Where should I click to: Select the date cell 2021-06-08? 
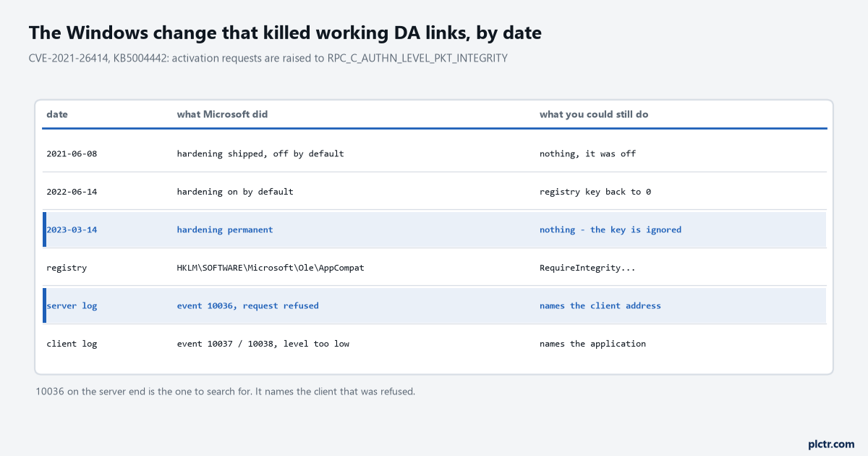[x=72, y=153]
